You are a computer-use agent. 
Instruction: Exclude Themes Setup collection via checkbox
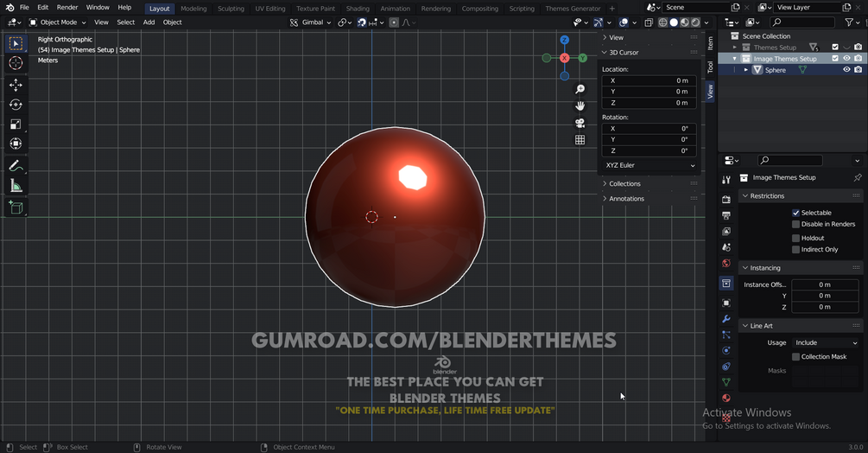(835, 47)
